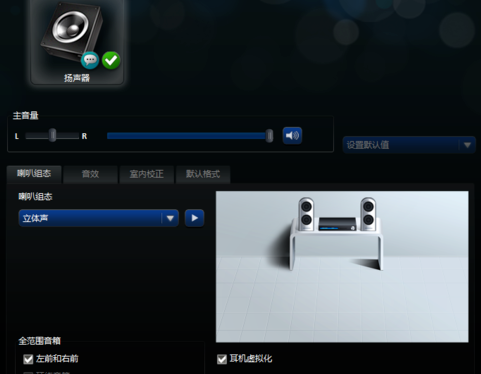
Task: Click the main volume slider handle
Action: [x=269, y=136]
